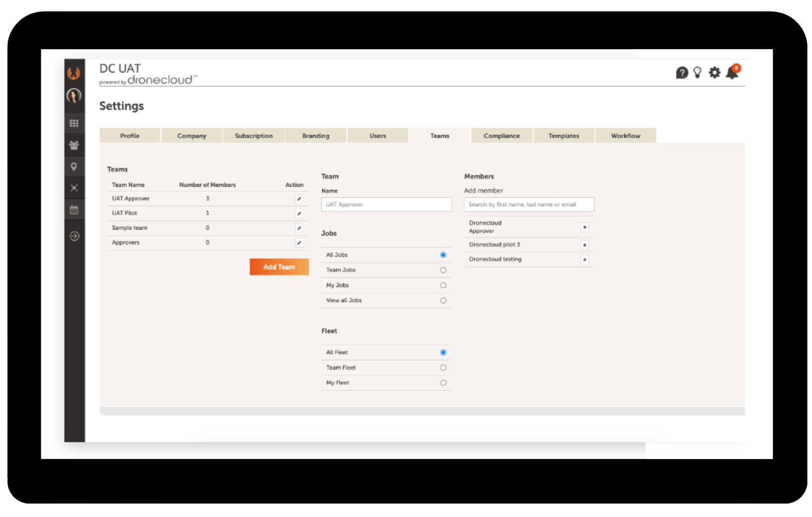812x517 pixels.
Task: Open the map location pin icon
Action: pos(74,166)
